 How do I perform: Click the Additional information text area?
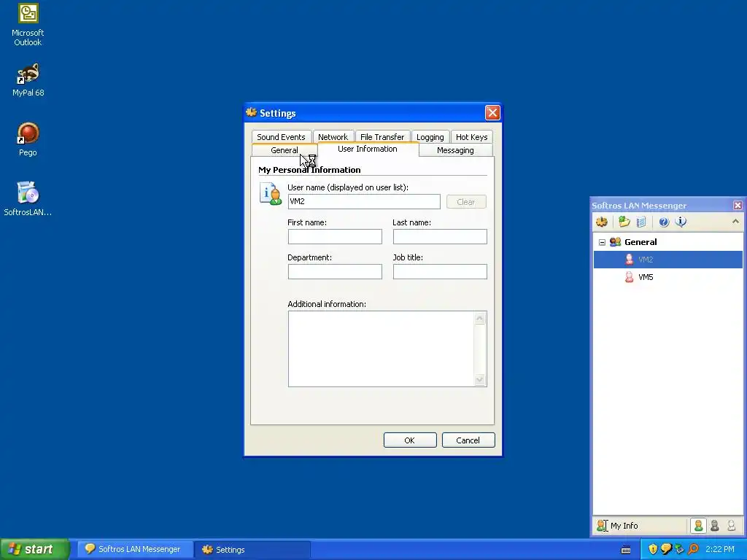click(x=381, y=349)
